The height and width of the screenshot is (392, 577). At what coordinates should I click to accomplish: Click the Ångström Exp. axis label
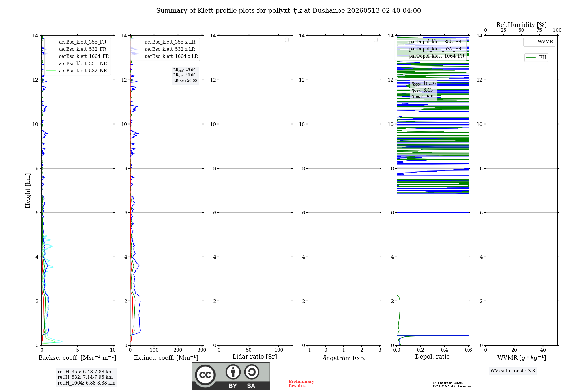point(344,358)
